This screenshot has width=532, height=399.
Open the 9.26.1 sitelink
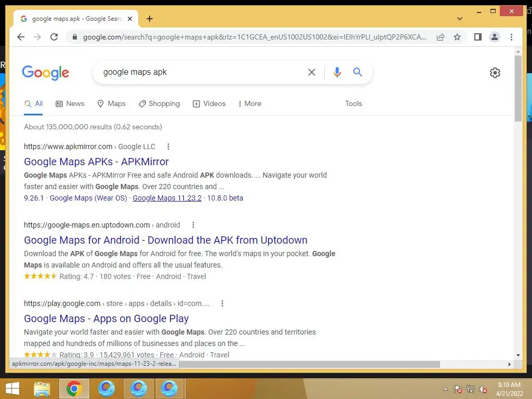point(34,198)
